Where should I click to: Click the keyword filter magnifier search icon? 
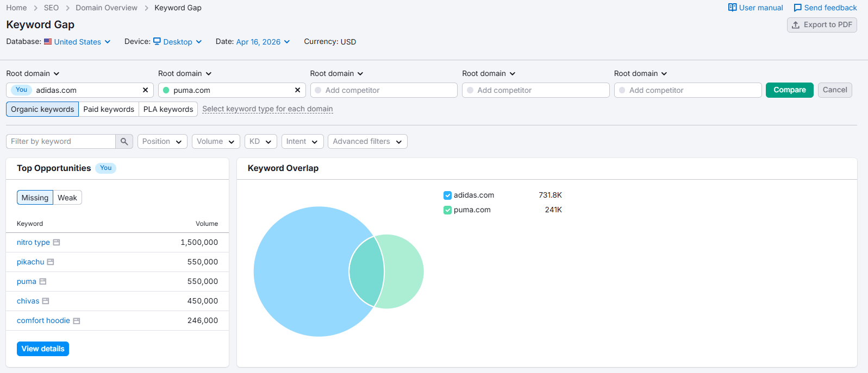(x=124, y=141)
